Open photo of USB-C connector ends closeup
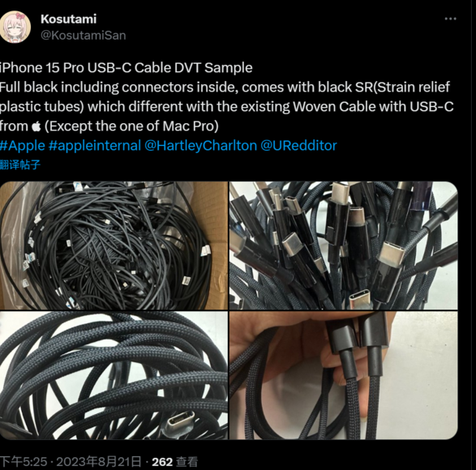The width and height of the screenshot is (476, 470). point(343,246)
